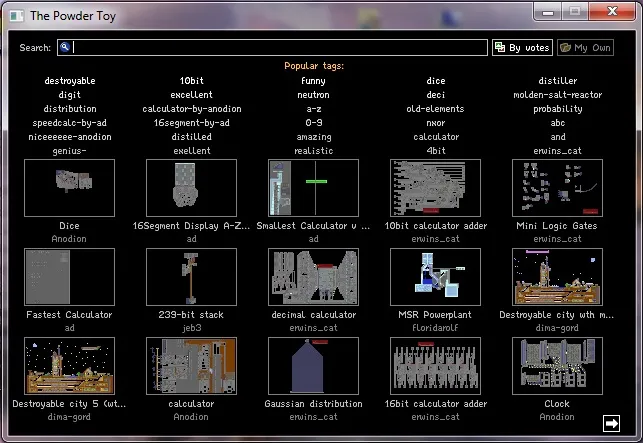The height and width of the screenshot is (443, 643).
Task: Select the calculator-by-anodion tag
Action: coord(192,108)
